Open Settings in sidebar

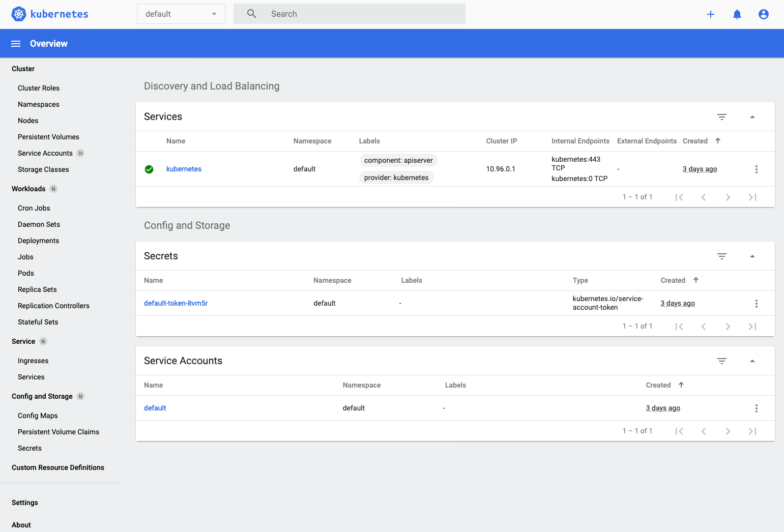click(25, 503)
